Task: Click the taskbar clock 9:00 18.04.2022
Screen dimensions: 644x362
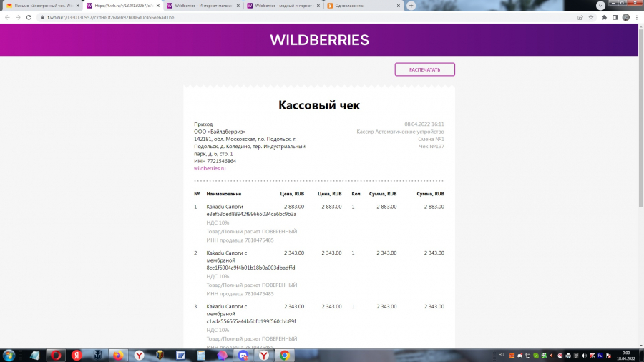Action: coord(626,356)
